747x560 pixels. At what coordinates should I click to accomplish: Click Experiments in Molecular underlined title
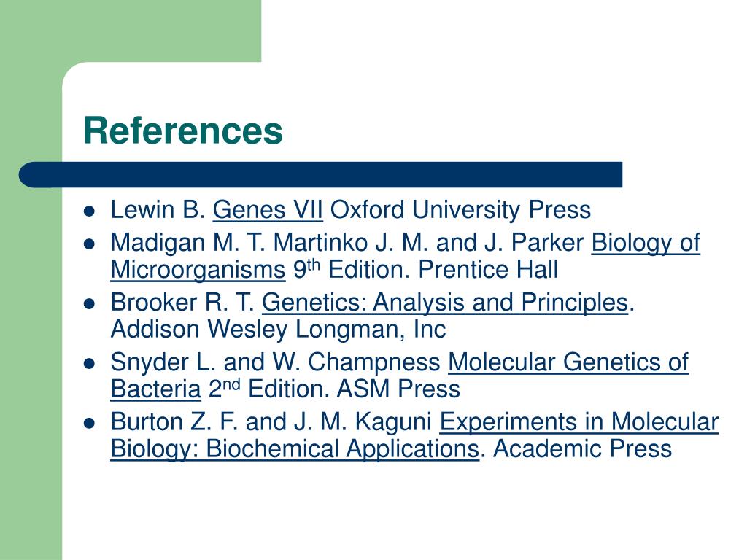pyautogui.click(x=578, y=422)
